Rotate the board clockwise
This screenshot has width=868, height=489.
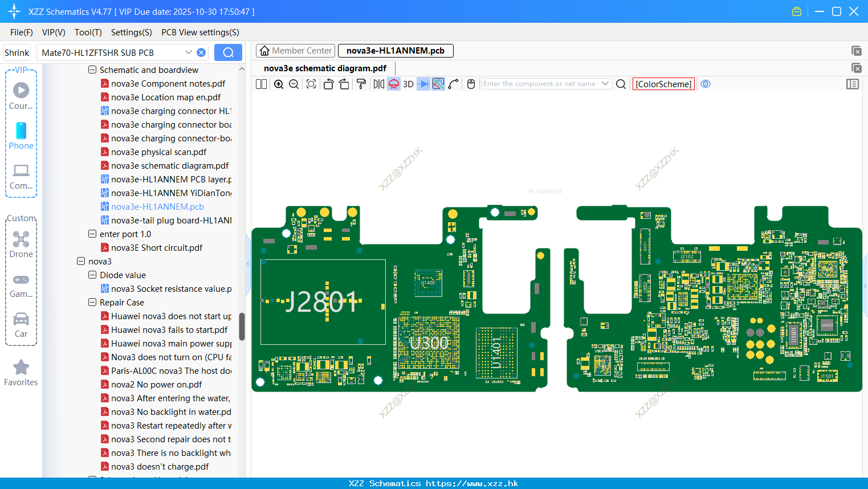(x=344, y=84)
